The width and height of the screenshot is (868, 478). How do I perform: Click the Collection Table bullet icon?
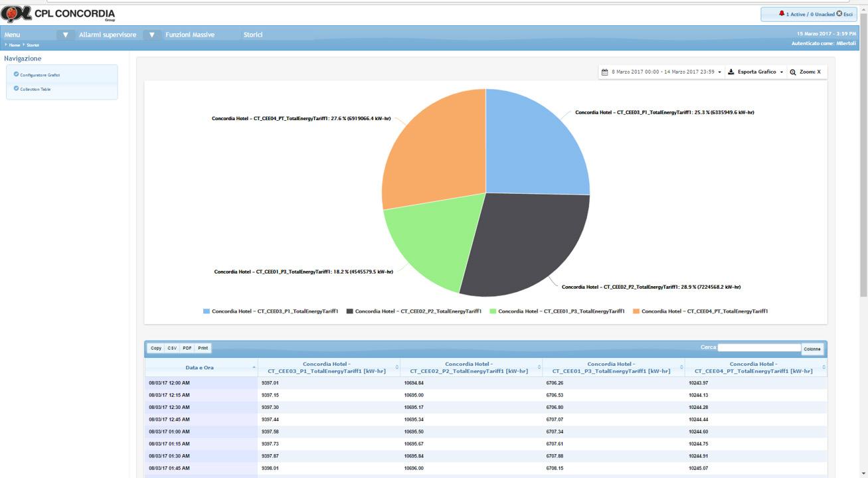tap(16, 88)
